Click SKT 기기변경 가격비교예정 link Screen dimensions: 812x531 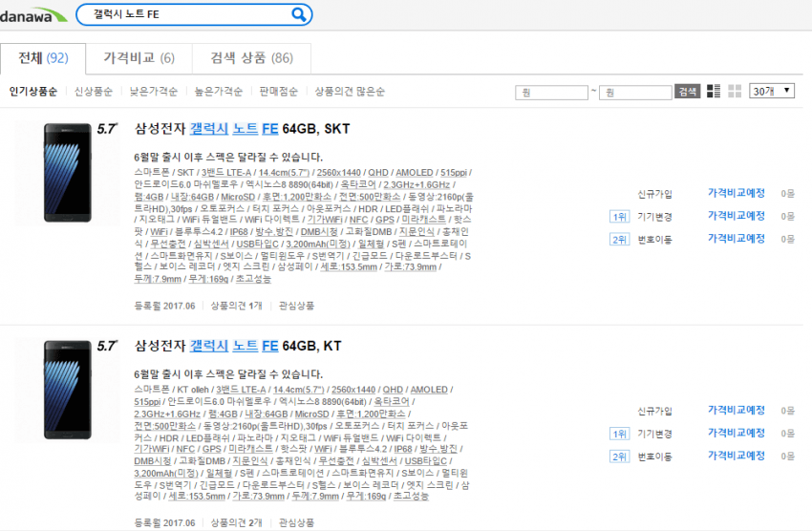[x=737, y=216]
